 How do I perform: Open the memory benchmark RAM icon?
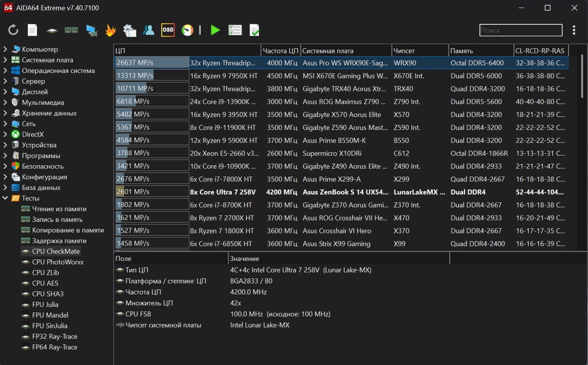71,30
